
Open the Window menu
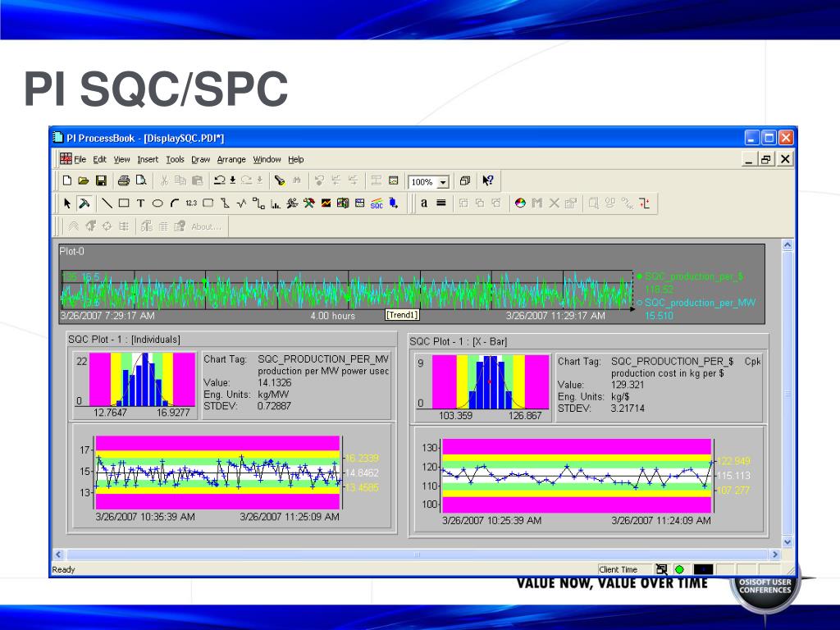pos(267,159)
